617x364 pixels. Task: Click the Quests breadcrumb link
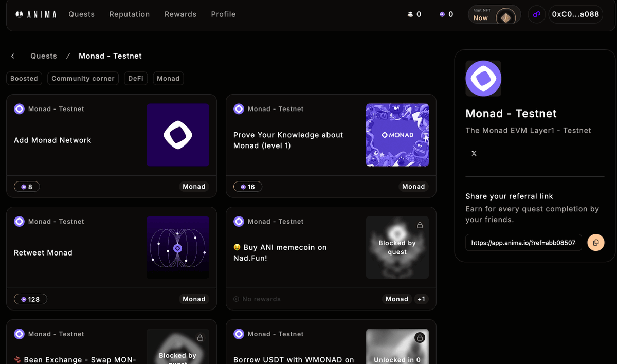pyautogui.click(x=44, y=56)
